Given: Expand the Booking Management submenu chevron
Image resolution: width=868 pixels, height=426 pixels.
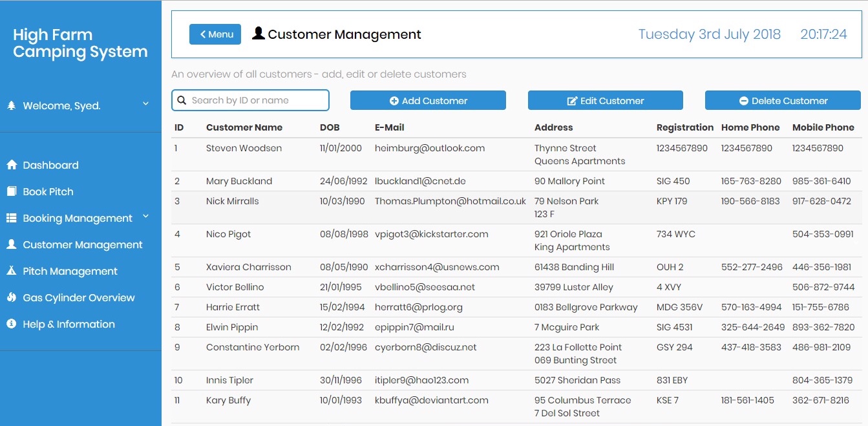Looking at the screenshot, I should 145,217.
